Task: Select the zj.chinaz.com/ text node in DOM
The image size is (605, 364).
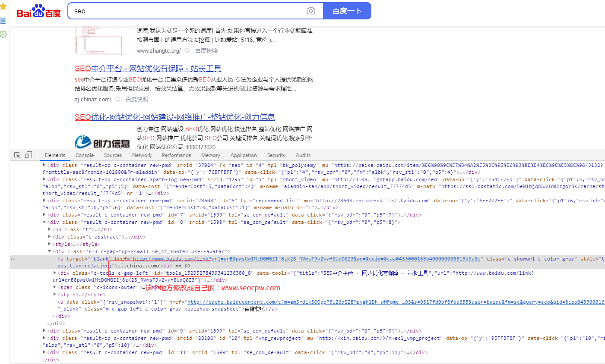Action: pos(138,266)
